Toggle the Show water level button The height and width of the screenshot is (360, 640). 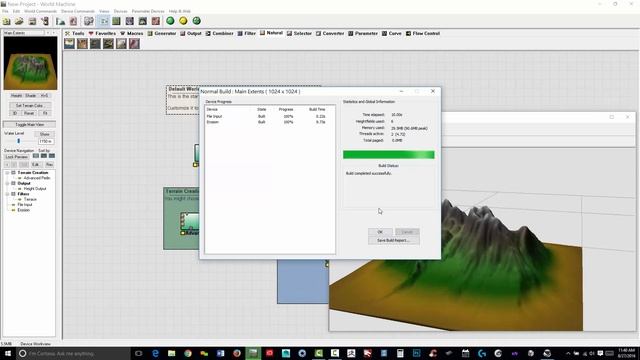(x=44, y=134)
